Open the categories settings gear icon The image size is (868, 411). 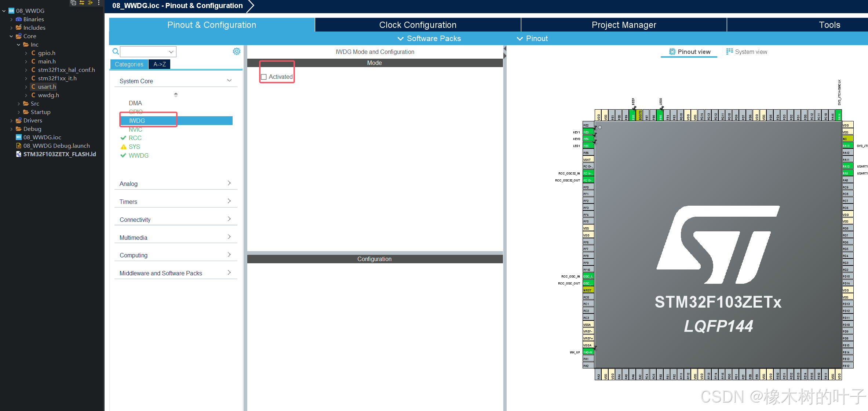(x=237, y=51)
